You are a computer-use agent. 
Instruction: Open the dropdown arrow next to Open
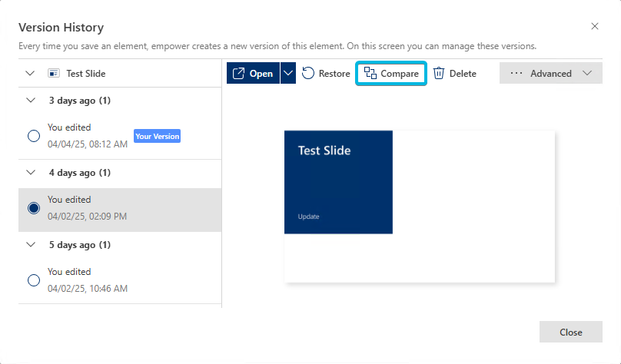click(x=288, y=73)
